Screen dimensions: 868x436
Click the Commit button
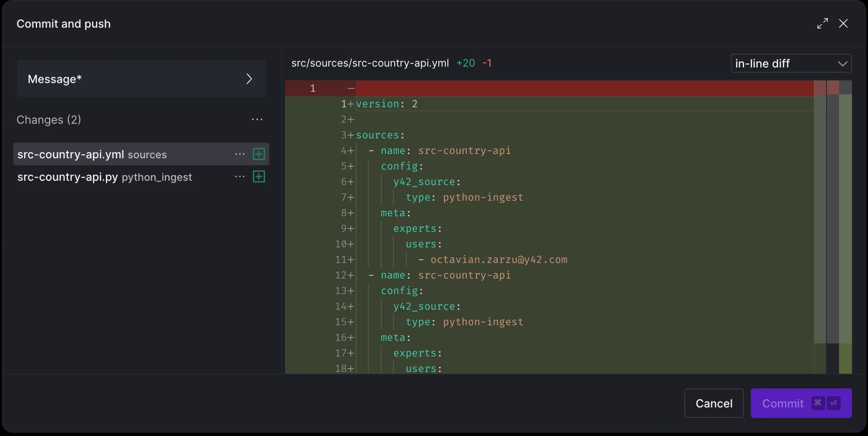[x=801, y=403]
